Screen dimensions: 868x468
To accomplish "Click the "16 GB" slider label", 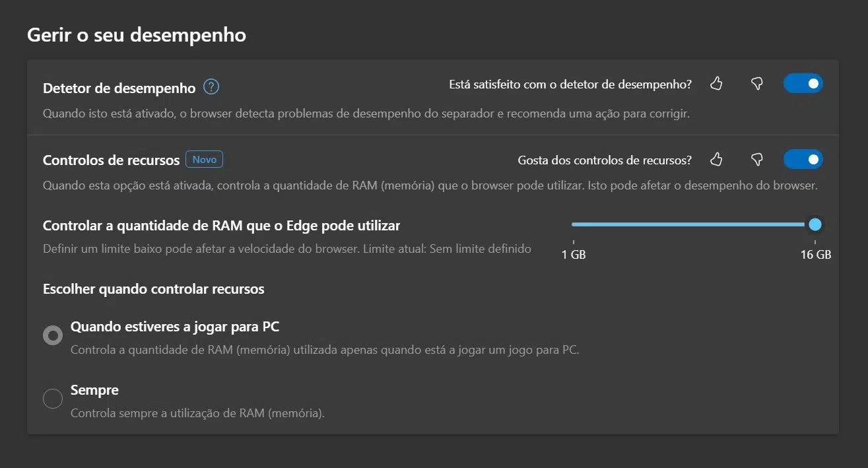I will (815, 255).
